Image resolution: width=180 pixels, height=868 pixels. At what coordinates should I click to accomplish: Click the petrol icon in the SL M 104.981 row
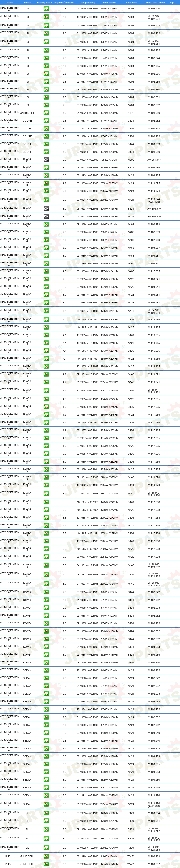(x=46, y=821)
